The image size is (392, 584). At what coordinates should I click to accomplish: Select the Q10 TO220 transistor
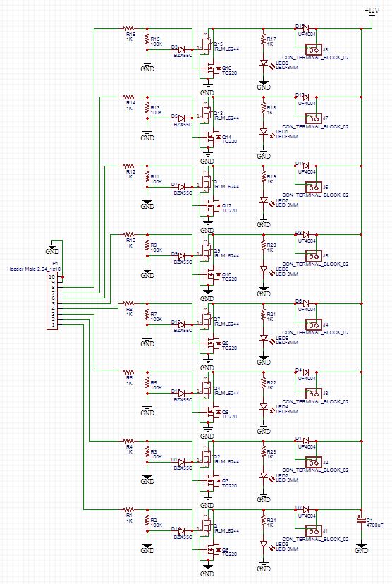pyautogui.click(x=212, y=274)
